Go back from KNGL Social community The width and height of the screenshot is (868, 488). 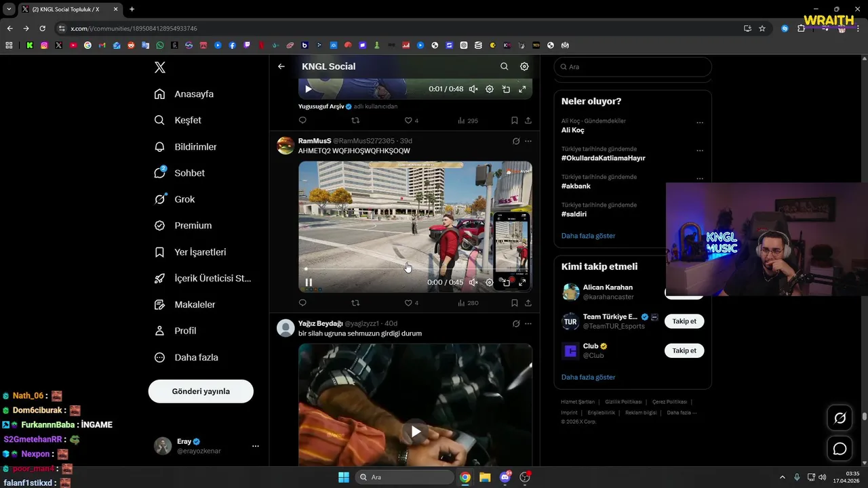point(281,66)
